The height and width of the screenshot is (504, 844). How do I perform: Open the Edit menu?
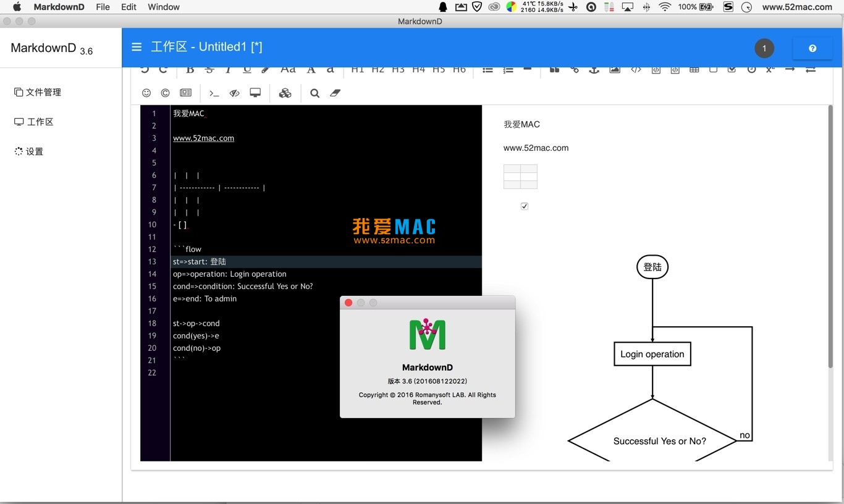click(129, 7)
